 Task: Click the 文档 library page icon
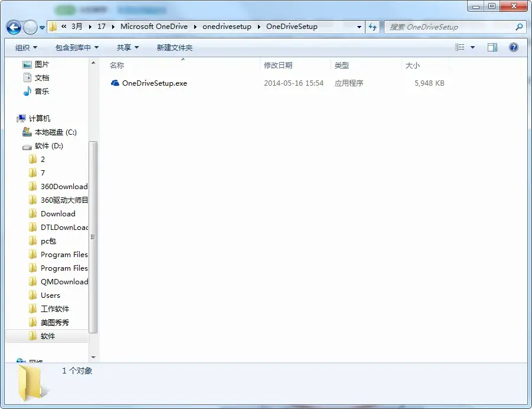coord(27,77)
